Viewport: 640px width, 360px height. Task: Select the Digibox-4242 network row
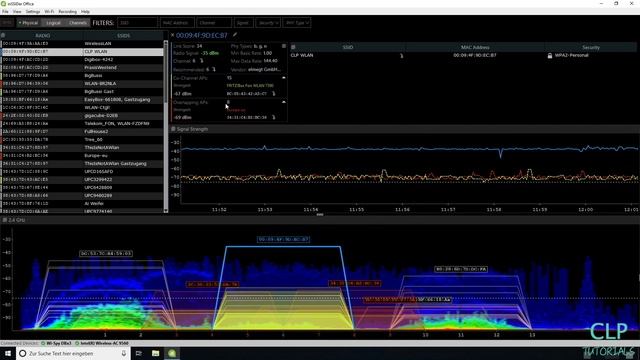point(82,60)
